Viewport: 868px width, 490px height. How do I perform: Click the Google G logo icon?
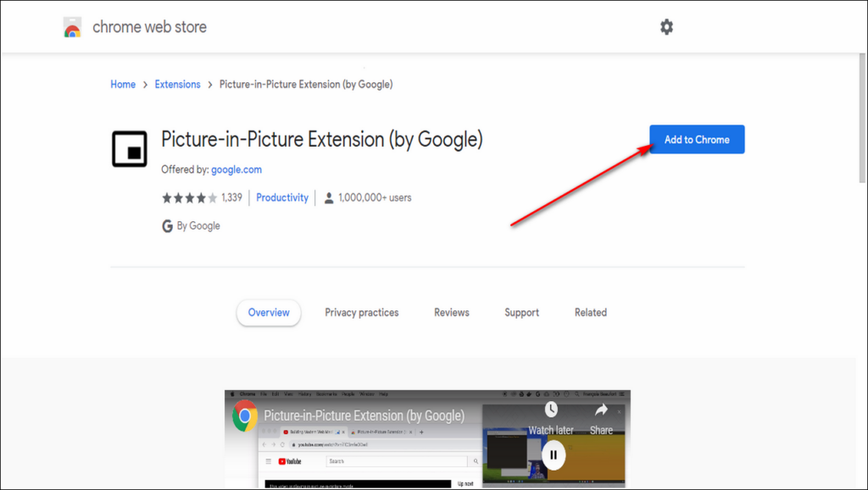pyautogui.click(x=167, y=226)
